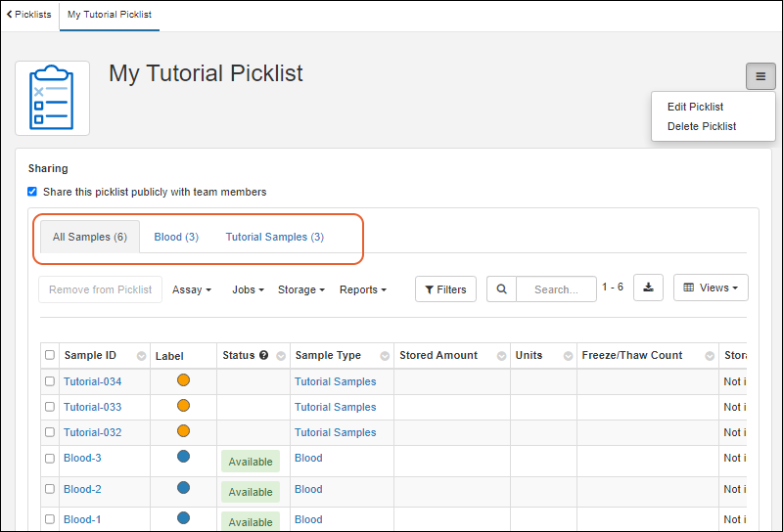Check the Tutorial-034 row checkbox

click(x=50, y=381)
